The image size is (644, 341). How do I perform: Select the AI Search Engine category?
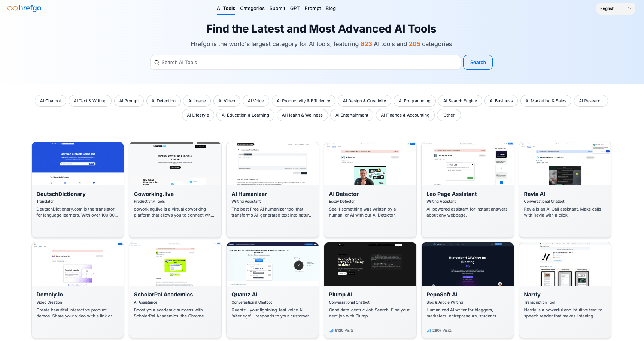(x=460, y=101)
